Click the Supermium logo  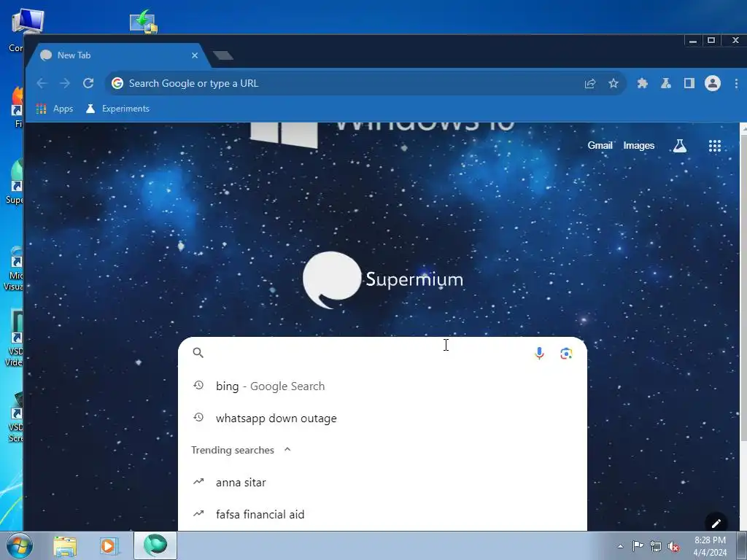point(382,280)
